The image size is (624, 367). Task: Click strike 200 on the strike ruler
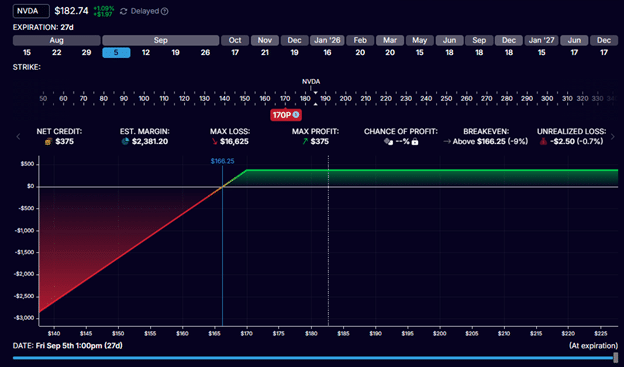pos(345,98)
